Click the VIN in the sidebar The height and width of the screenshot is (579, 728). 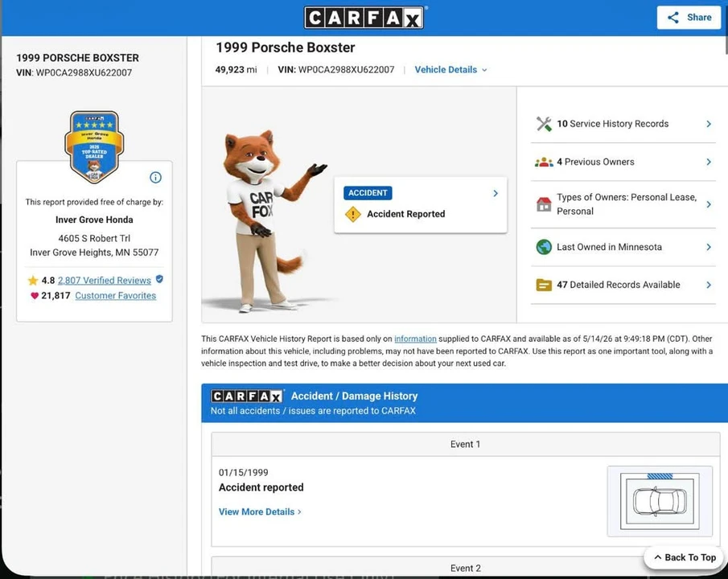click(74, 73)
